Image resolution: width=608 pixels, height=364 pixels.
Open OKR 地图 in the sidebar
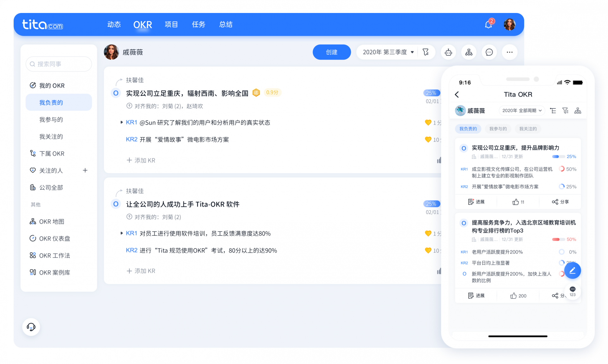(47, 221)
